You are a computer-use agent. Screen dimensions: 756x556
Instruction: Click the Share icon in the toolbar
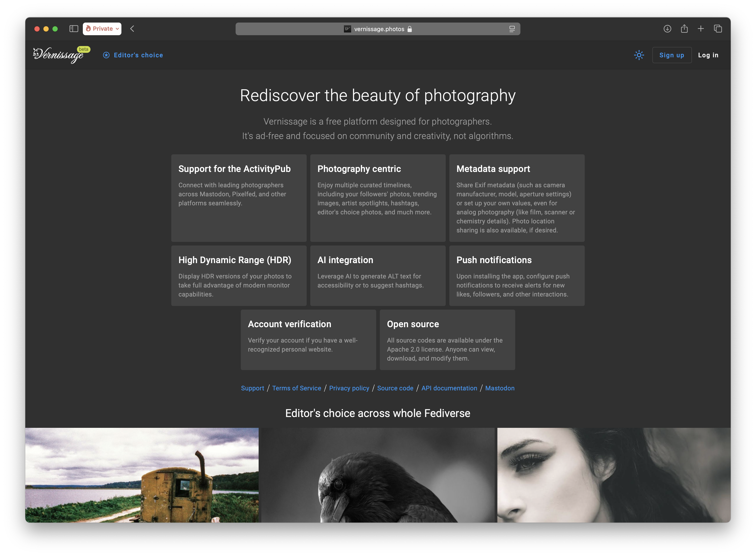[x=684, y=29]
